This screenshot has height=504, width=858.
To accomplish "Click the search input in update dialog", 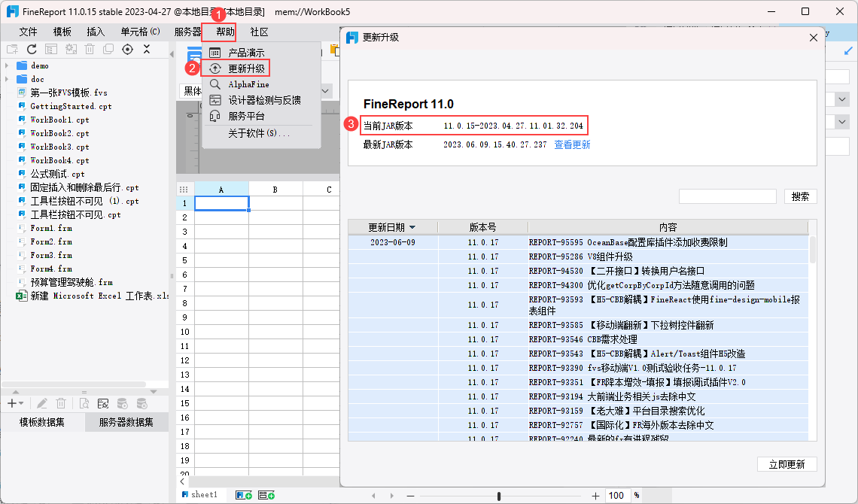I will 727,196.
